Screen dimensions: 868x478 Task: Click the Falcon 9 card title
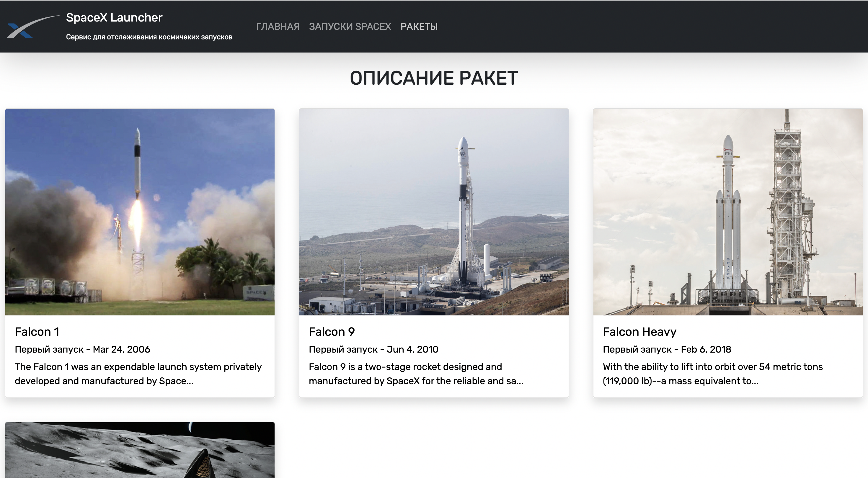coord(332,332)
